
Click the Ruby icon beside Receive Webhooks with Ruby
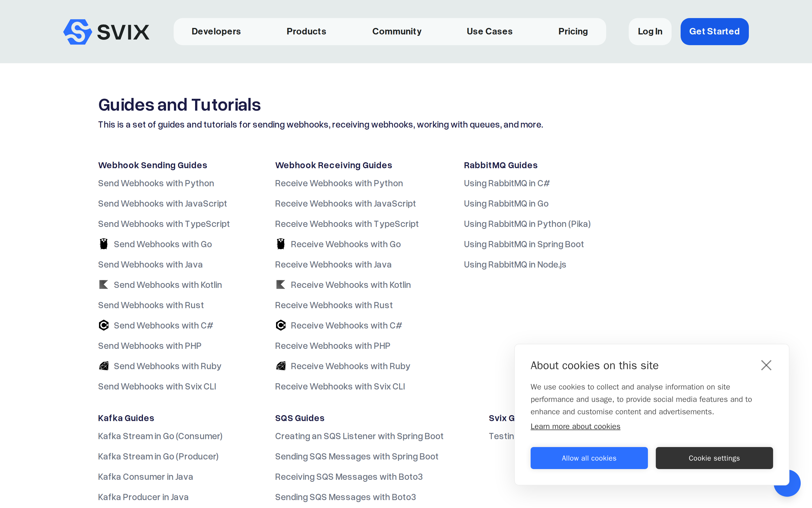pyautogui.click(x=281, y=366)
